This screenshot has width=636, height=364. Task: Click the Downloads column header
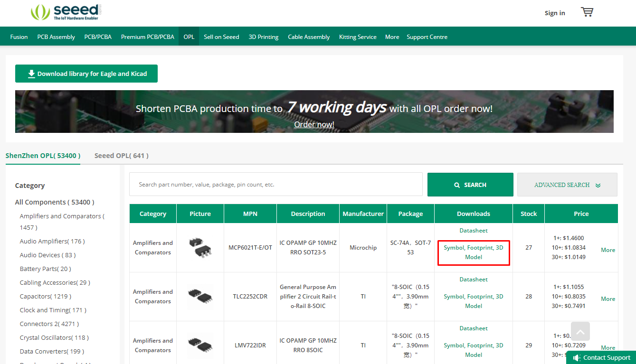[x=474, y=214]
